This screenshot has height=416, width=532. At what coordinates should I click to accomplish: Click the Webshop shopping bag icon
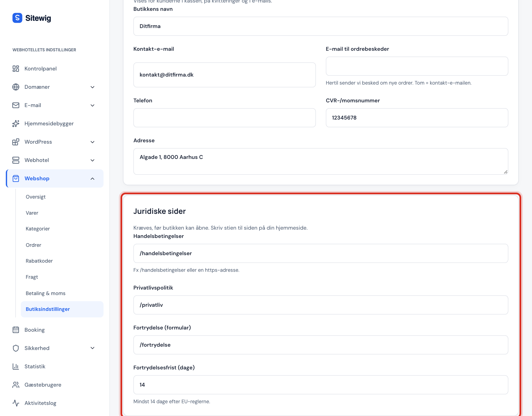[16, 178]
